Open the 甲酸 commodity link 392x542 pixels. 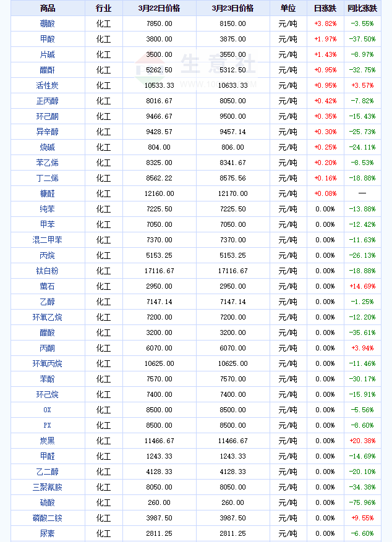click(x=48, y=39)
